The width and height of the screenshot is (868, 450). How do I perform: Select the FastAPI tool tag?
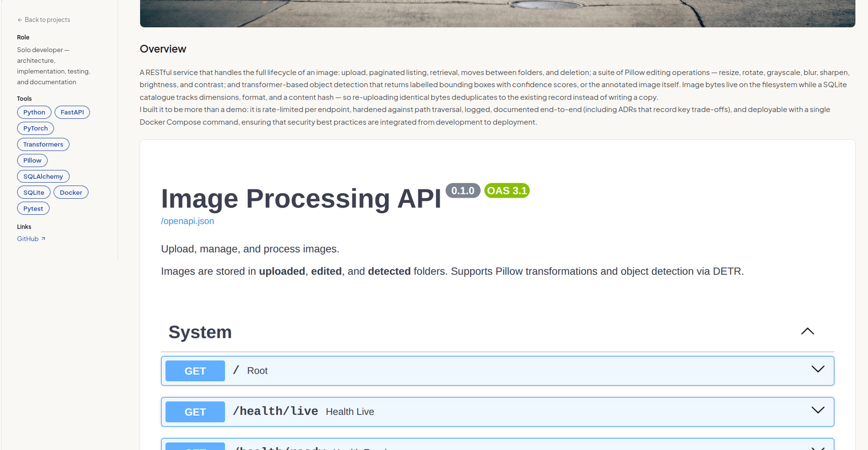[72, 112]
